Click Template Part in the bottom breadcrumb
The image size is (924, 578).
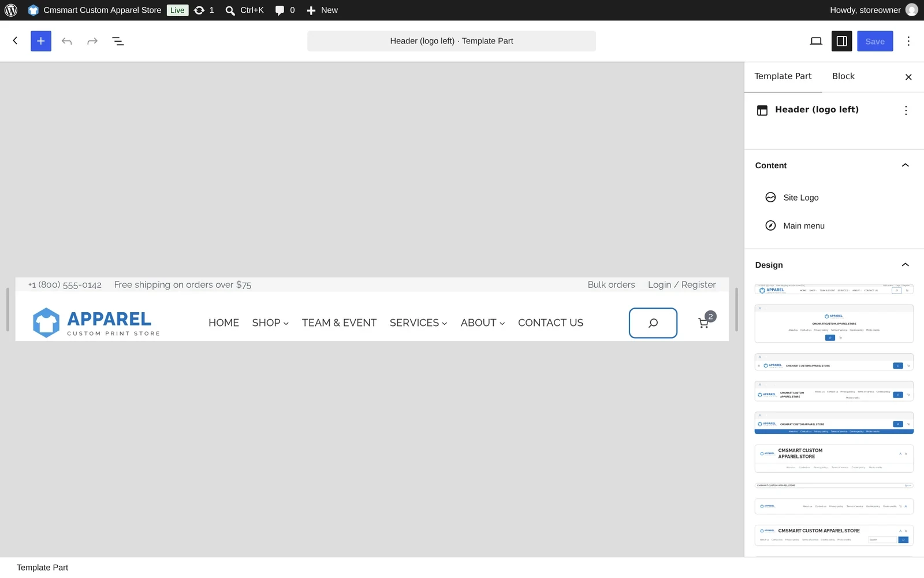[42, 568]
